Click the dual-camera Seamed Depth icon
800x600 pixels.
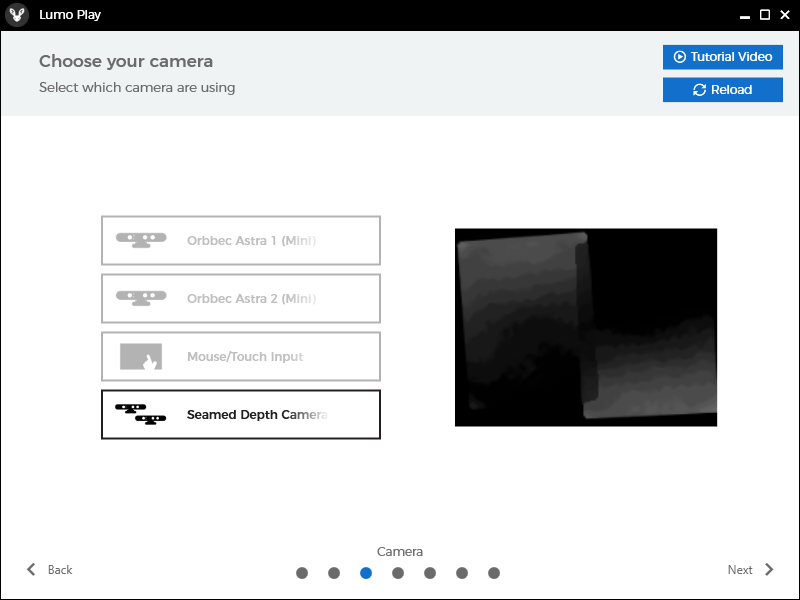pyautogui.click(x=140, y=414)
